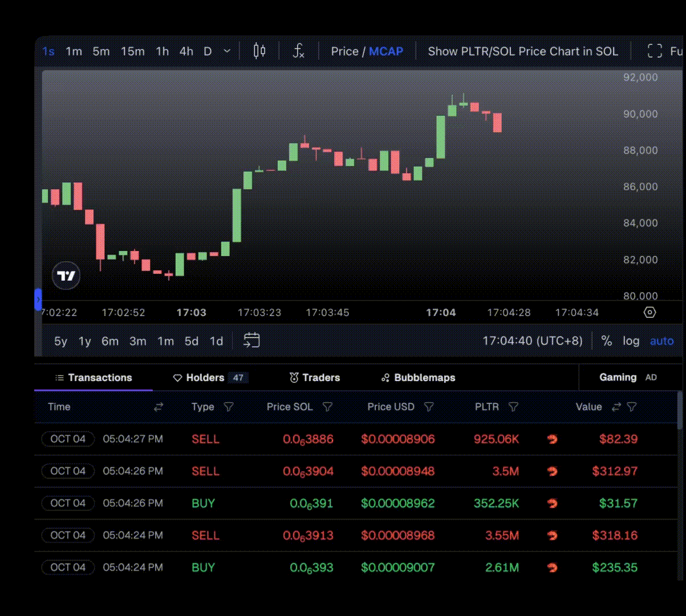
Task: Set chart range to 5y
Action: pyautogui.click(x=60, y=341)
